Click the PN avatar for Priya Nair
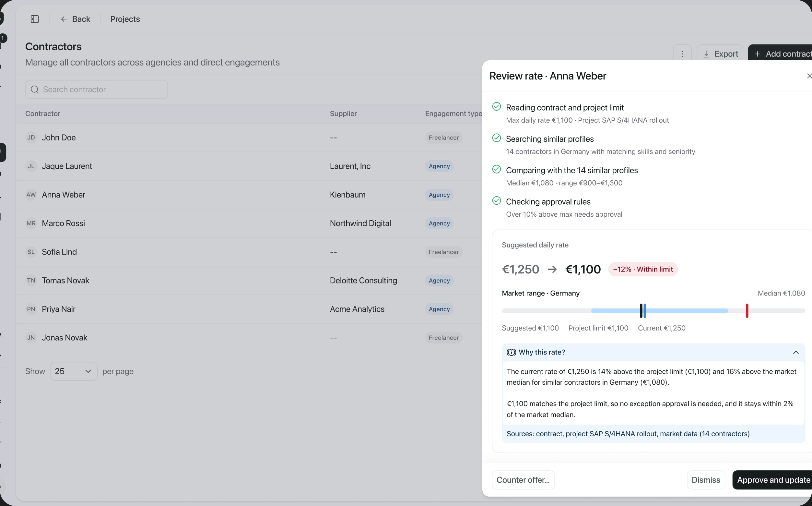Viewport: 812px width, 506px height. pos(31,309)
